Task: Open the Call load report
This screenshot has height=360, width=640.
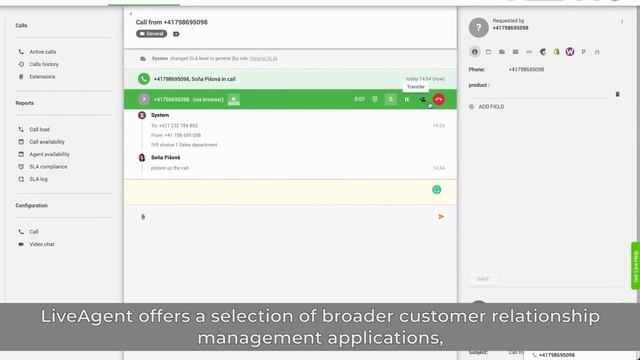Action: pyautogui.click(x=39, y=129)
